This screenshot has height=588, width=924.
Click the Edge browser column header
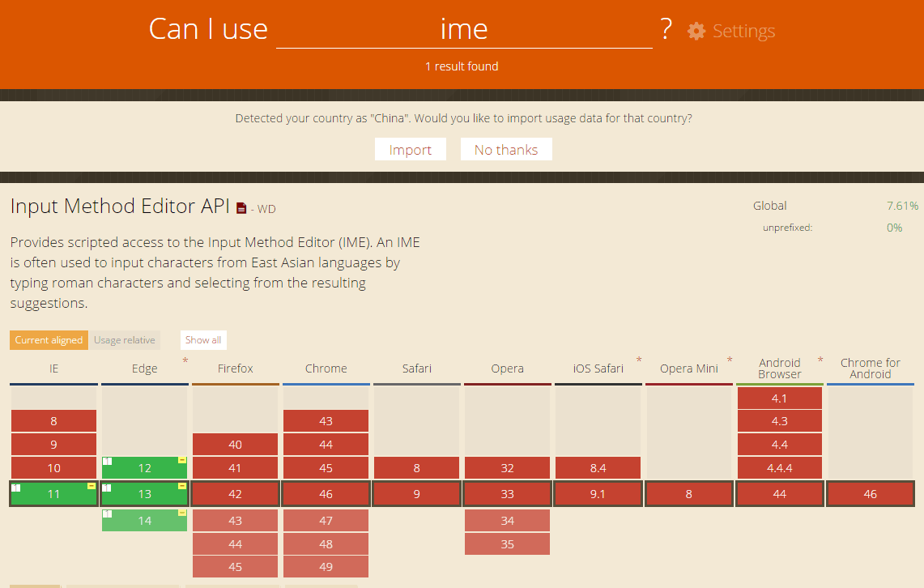[x=144, y=369]
